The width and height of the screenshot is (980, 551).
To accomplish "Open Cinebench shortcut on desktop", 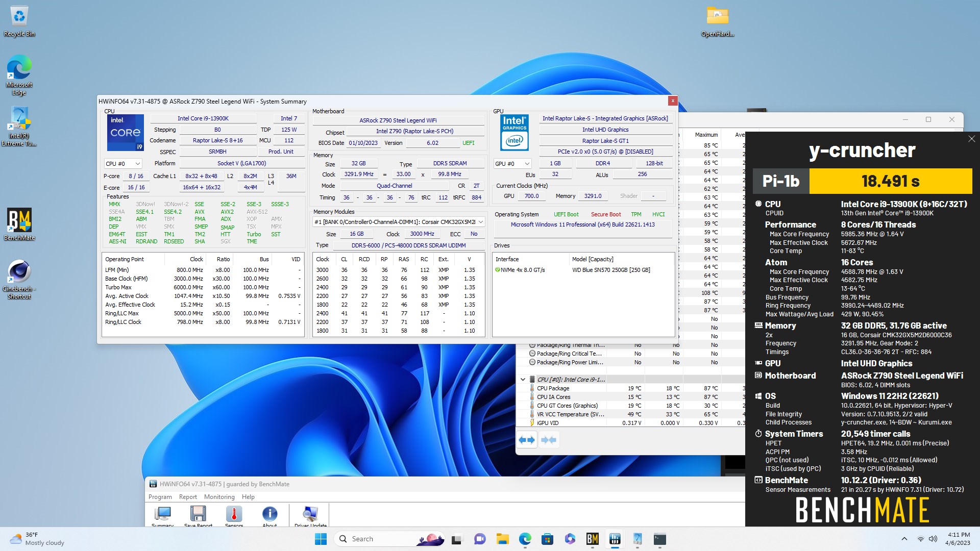I will point(19,279).
